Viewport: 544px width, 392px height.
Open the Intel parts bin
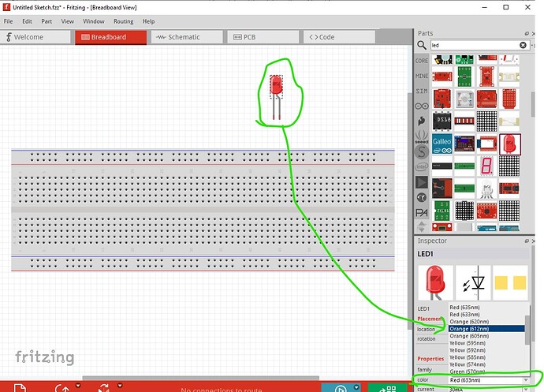pos(422,167)
